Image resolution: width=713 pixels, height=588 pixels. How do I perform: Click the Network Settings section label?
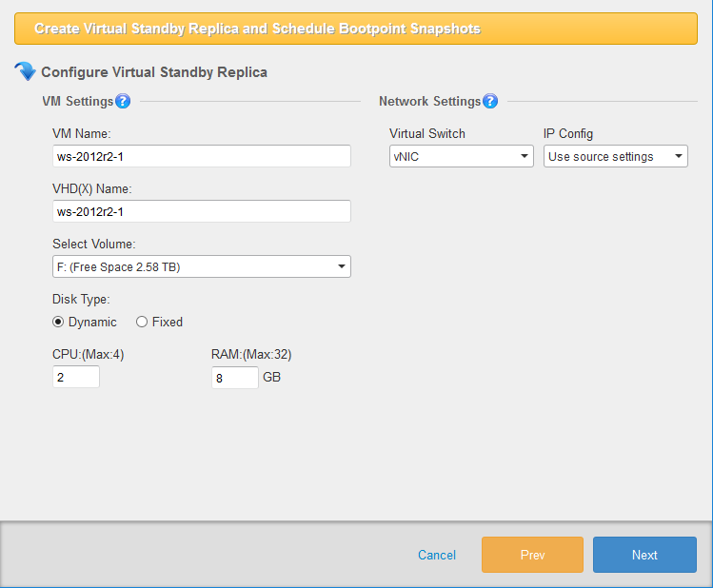pos(429,102)
